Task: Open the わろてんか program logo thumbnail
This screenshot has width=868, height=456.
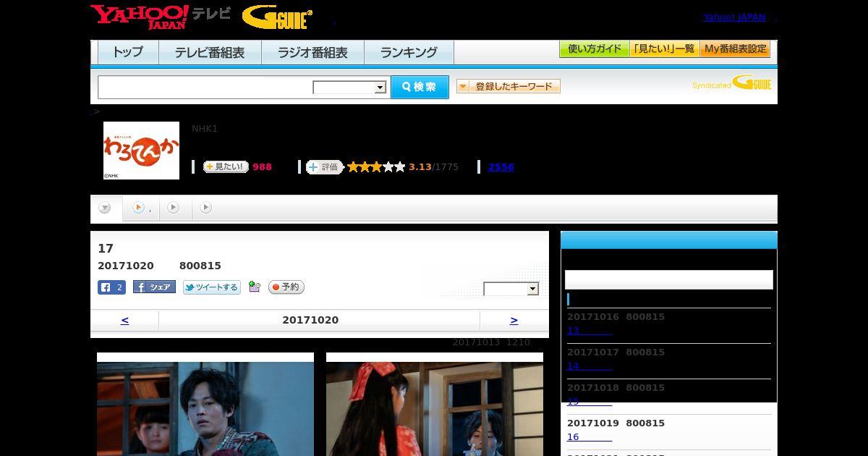Action: tap(141, 151)
